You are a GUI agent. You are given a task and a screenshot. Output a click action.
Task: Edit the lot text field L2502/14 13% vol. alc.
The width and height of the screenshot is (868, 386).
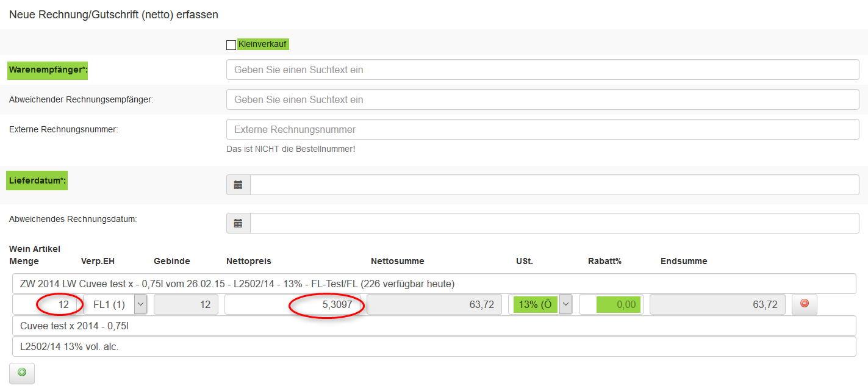[433, 346]
